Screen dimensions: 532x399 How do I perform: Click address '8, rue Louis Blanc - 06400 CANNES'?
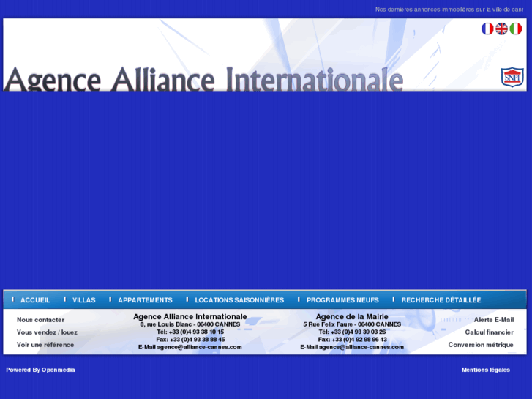pyautogui.click(x=190, y=324)
